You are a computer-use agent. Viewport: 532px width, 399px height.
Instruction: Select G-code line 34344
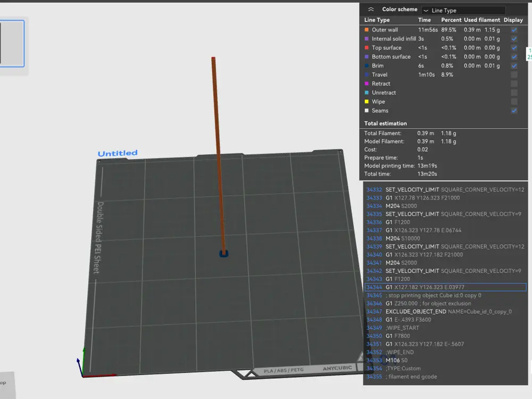pyautogui.click(x=445, y=287)
